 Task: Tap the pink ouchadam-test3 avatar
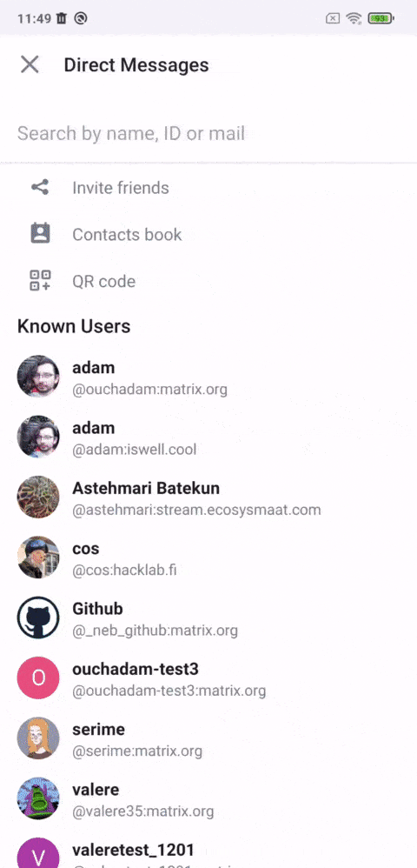38,678
